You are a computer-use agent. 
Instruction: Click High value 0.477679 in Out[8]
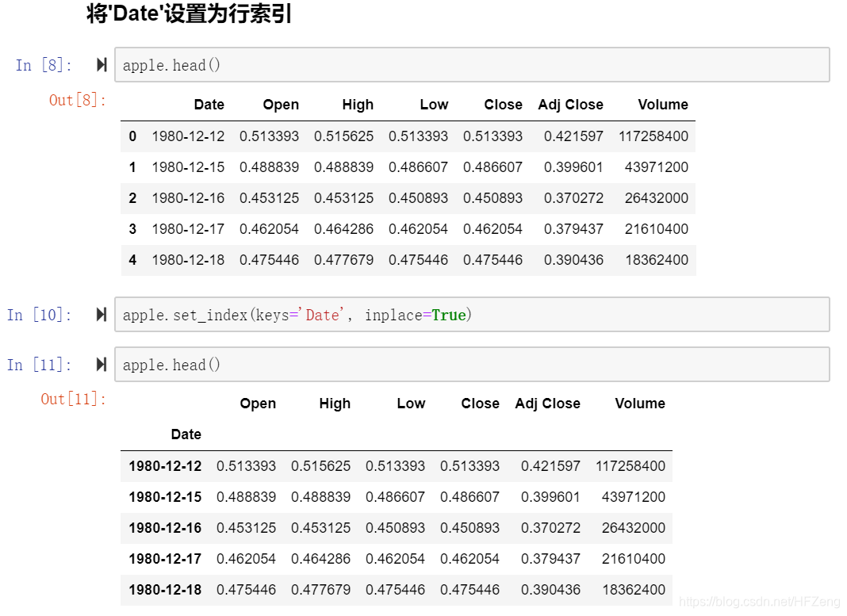(x=343, y=260)
